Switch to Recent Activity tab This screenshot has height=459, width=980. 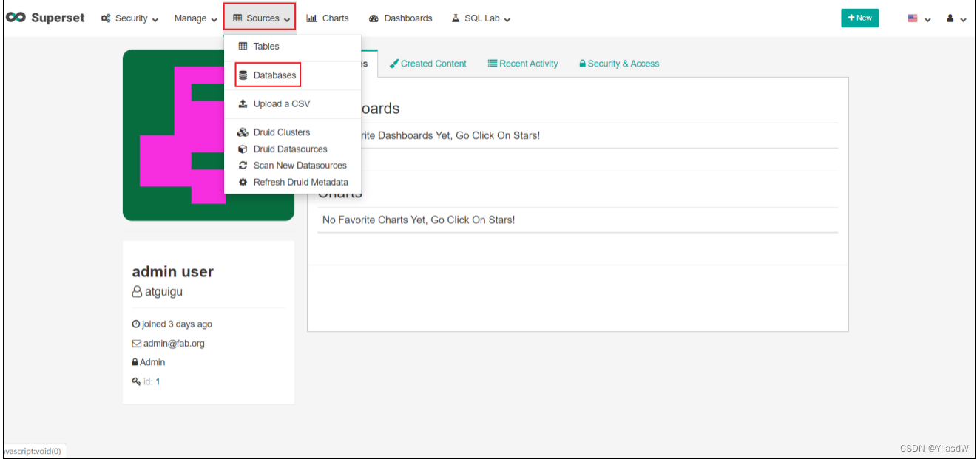523,64
